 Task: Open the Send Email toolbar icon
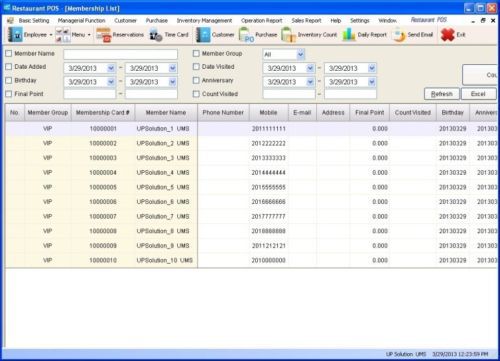click(x=399, y=35)
